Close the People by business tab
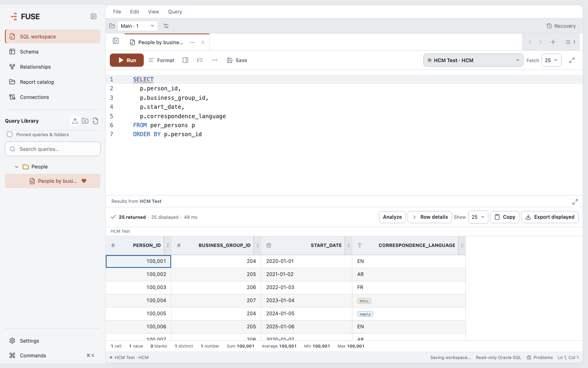 (x=203, y=43)
